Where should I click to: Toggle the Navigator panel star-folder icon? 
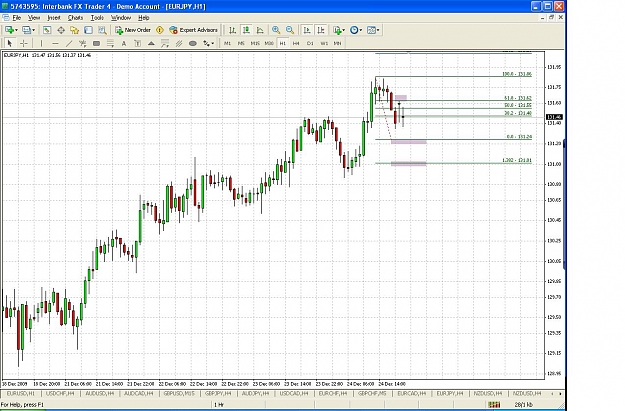[75, 30]
